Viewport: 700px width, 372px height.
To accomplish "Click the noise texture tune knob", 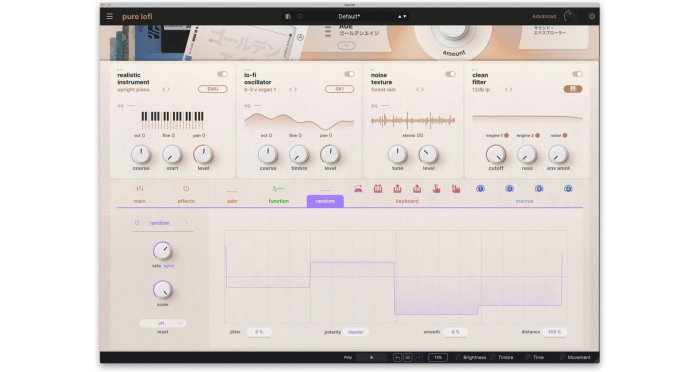I will [x=397, y=155].
